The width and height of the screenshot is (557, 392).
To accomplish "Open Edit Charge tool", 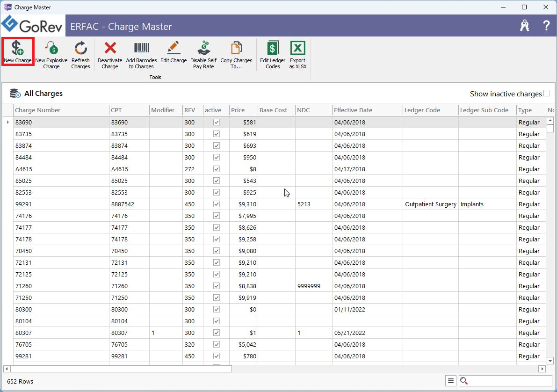I will coord(174,52).
